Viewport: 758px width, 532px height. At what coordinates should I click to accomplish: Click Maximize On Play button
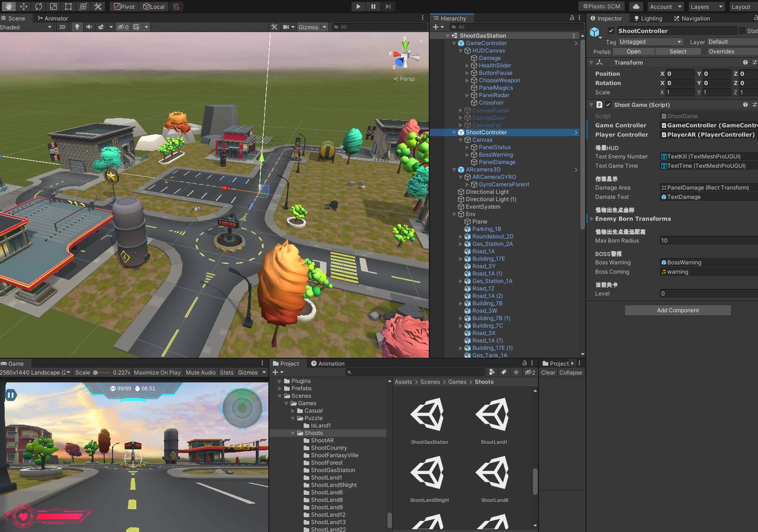coord(157,373)
